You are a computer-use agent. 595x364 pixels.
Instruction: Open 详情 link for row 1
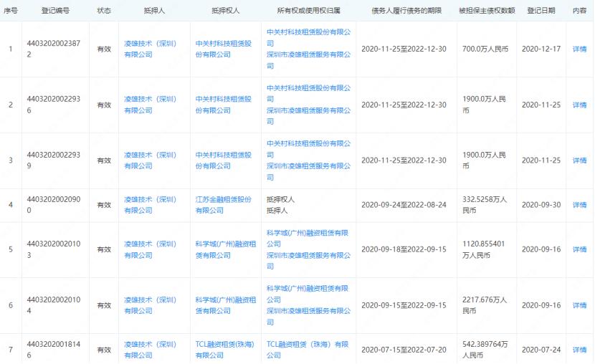point(579,49)
